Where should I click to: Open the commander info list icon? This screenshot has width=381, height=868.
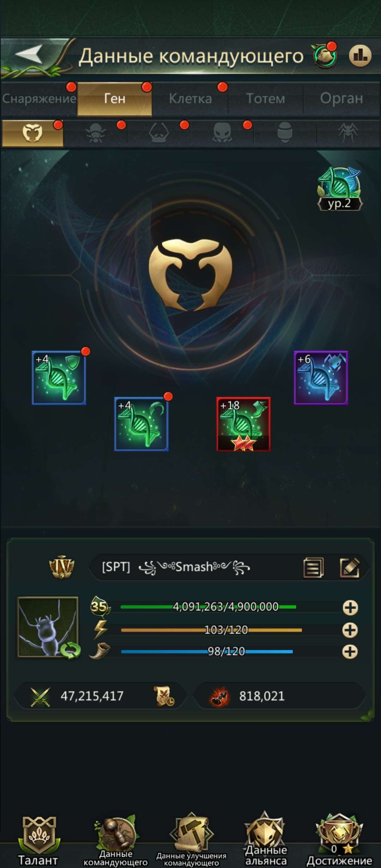[x=313, y=568]
